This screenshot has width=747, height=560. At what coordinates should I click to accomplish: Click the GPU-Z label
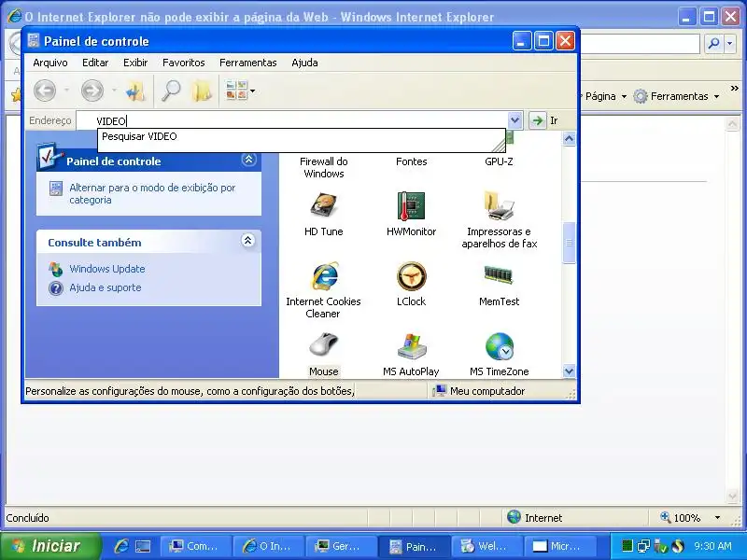pyautogui.click(x=499, y=161)
